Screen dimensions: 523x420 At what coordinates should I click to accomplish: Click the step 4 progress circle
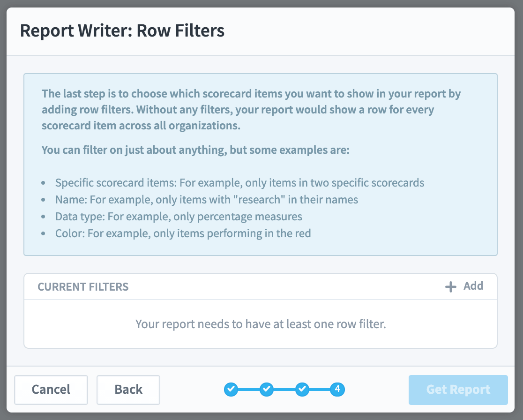pyautogui.click(x=337, y=390)
